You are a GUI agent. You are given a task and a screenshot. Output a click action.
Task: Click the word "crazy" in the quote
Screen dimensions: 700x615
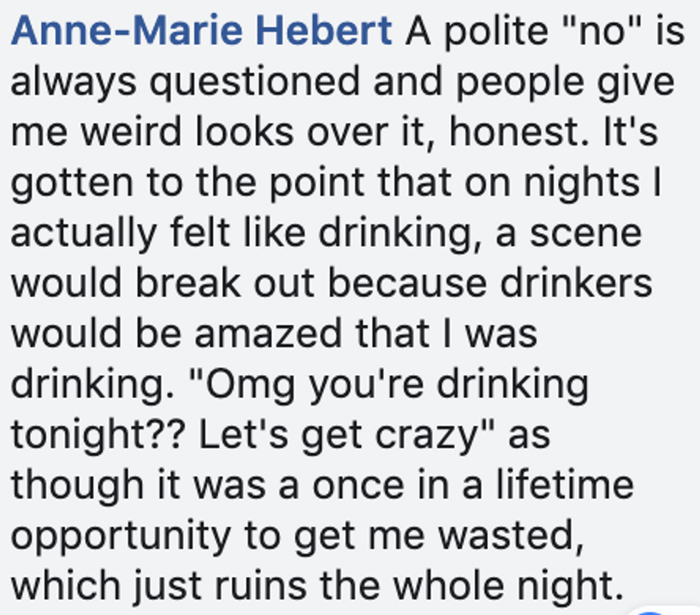pyautogui.click(x=429, y=435)
